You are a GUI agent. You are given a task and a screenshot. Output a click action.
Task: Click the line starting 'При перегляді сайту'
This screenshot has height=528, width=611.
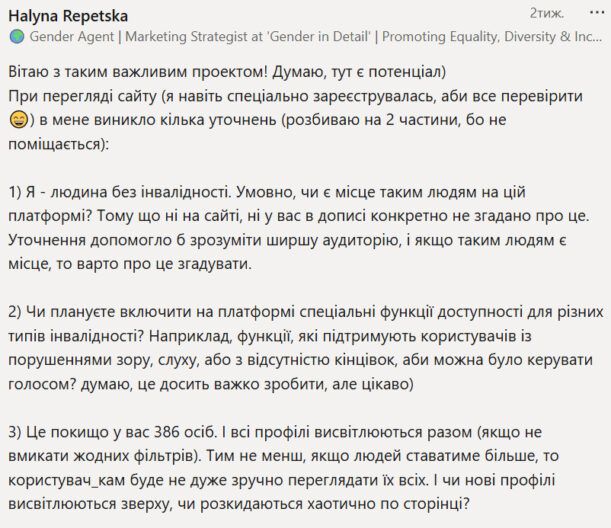point(295,96)
